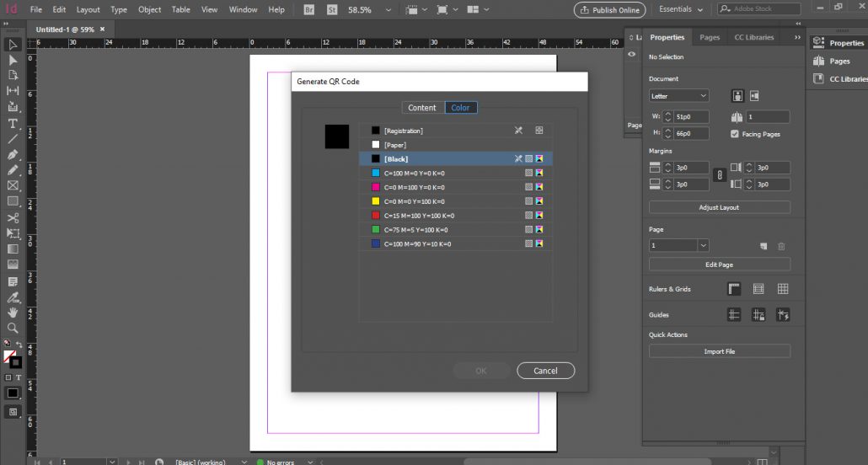Select the Content Collector tool
This screenshot has width=868, height=465.
coord(13,106)
